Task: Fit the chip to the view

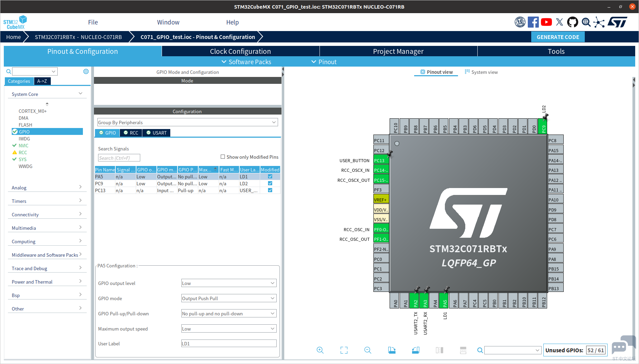Action: click(x=344, y=350)
